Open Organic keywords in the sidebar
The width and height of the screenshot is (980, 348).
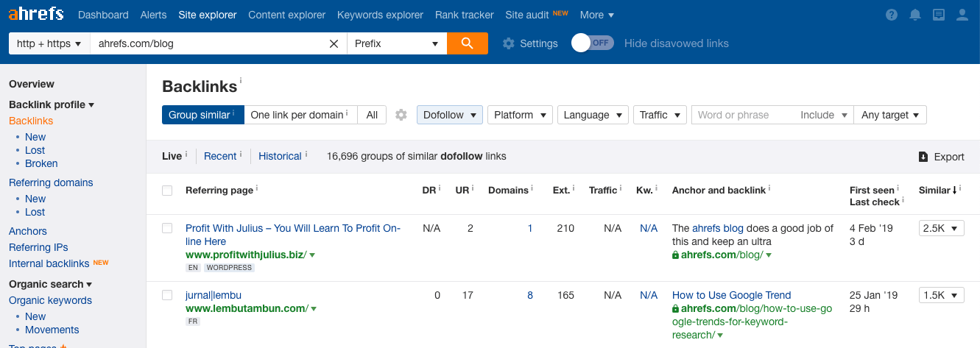(x=50, y=300)
